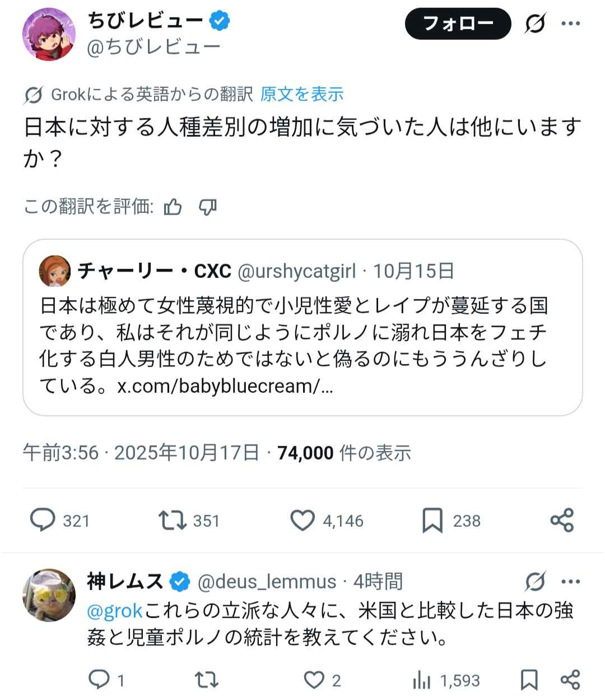Like the main post with 4,146 likes
Viewport: 605px width, 700px height.
(302, 521)
